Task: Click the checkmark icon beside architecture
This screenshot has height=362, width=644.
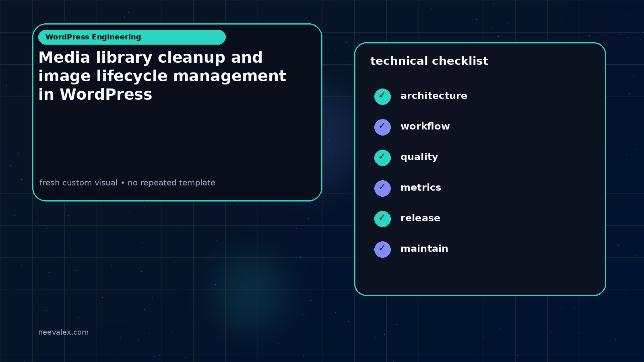Action: pos(382,97)
